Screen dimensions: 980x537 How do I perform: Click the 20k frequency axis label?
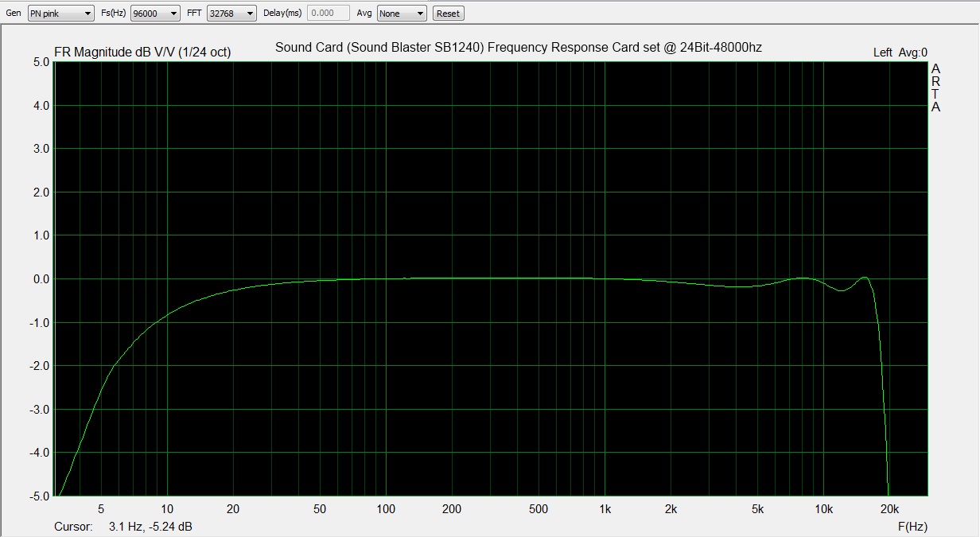(889, 509)
